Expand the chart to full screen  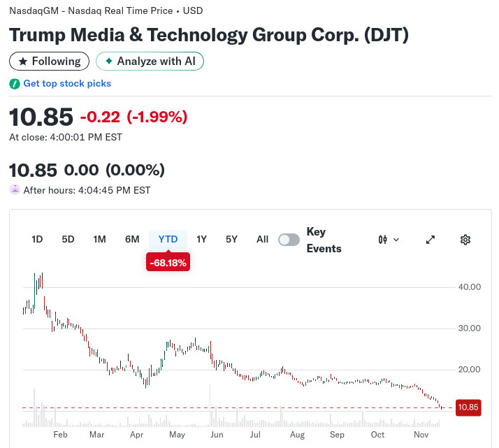(x=431, y=240)
